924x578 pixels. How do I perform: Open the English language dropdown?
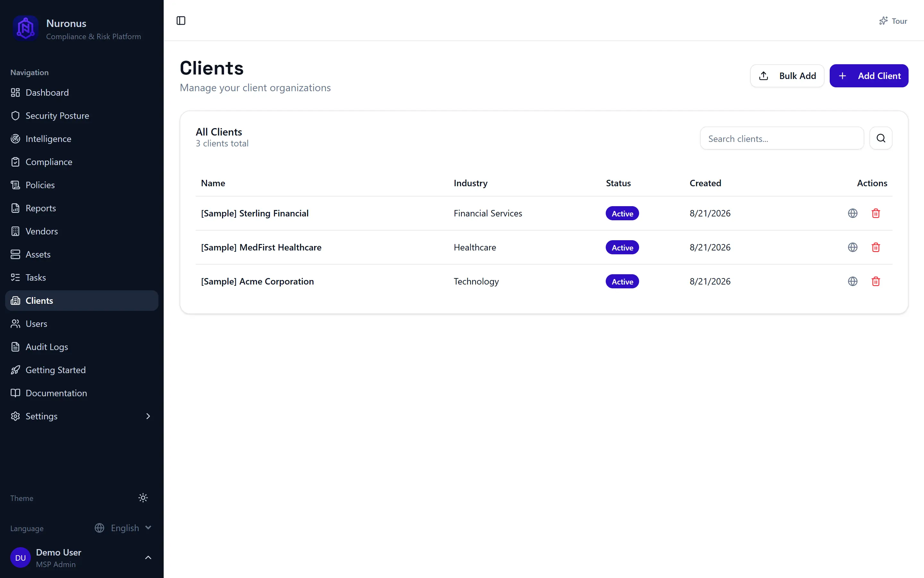[123, 528]
